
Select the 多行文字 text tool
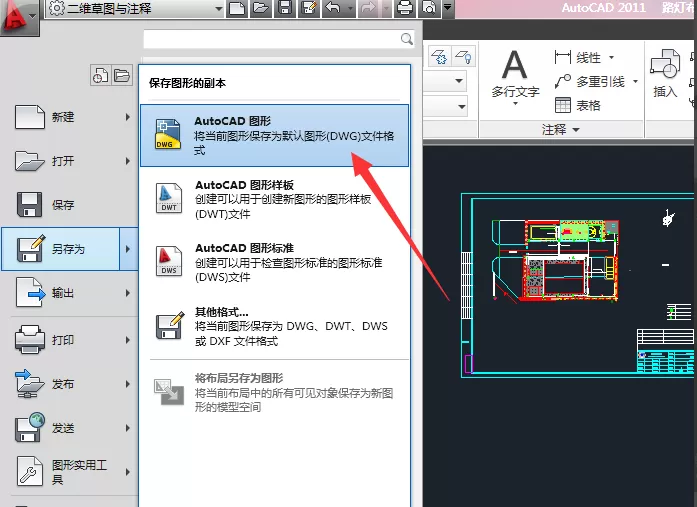[x=515, y=73]
